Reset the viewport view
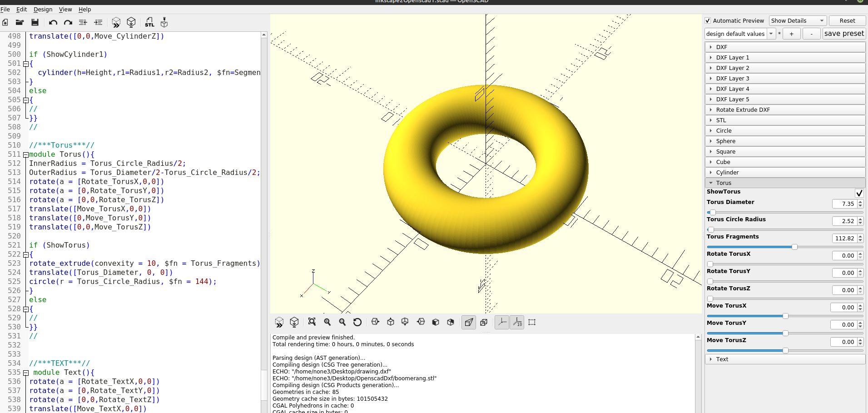 (x=357, y=322)
